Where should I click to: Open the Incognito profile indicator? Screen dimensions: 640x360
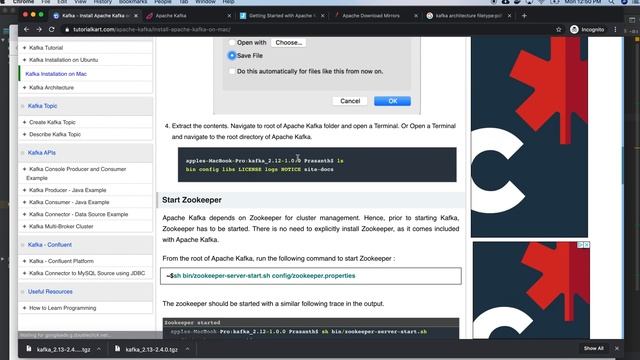click(x=587, y=29)
